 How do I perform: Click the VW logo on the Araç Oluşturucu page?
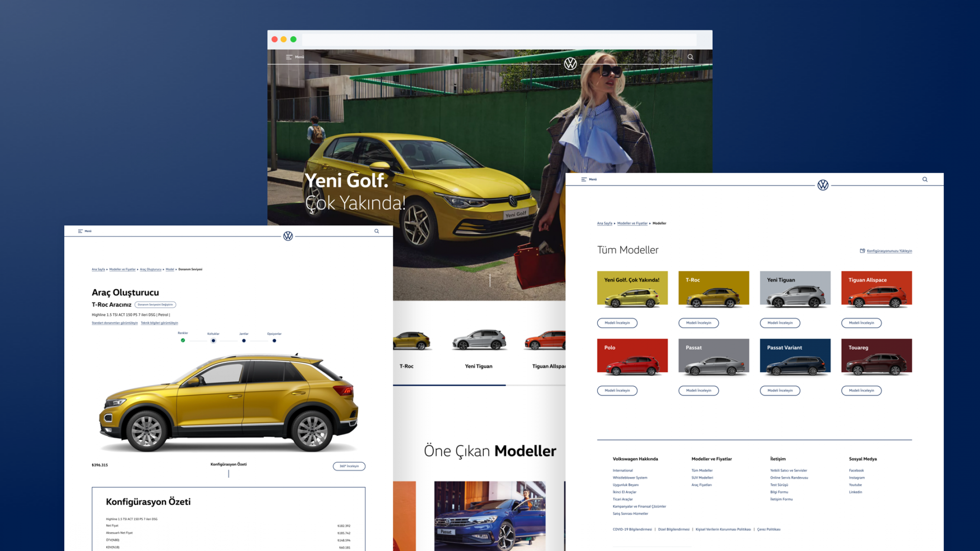[288, 236]
